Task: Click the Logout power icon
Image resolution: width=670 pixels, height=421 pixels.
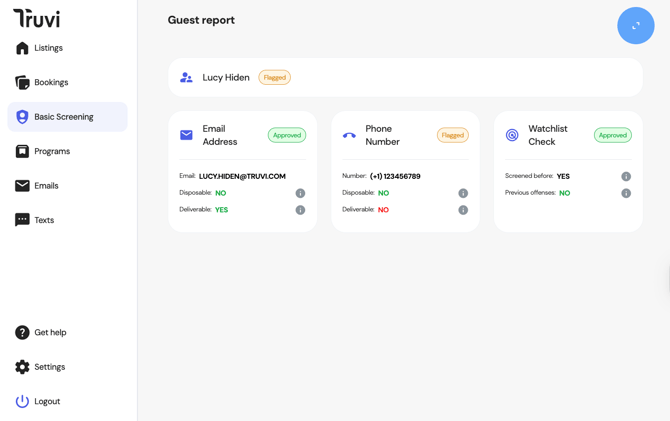Action: [x=22, y=401]
